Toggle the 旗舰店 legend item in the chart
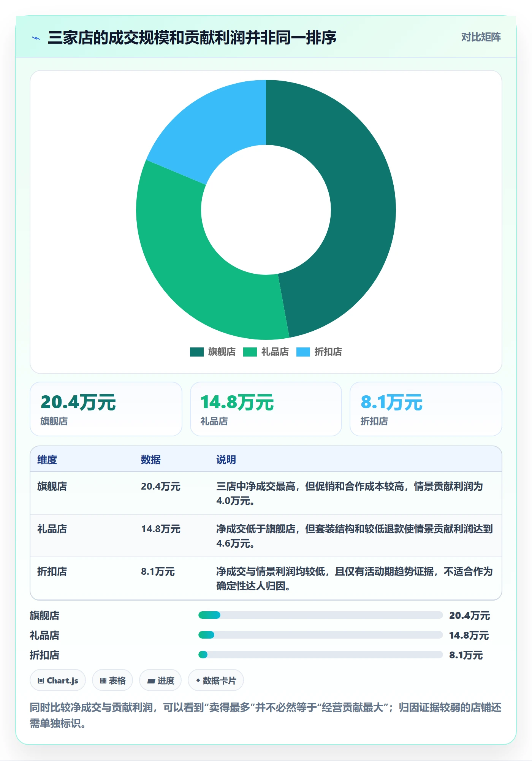 (213, 352)
